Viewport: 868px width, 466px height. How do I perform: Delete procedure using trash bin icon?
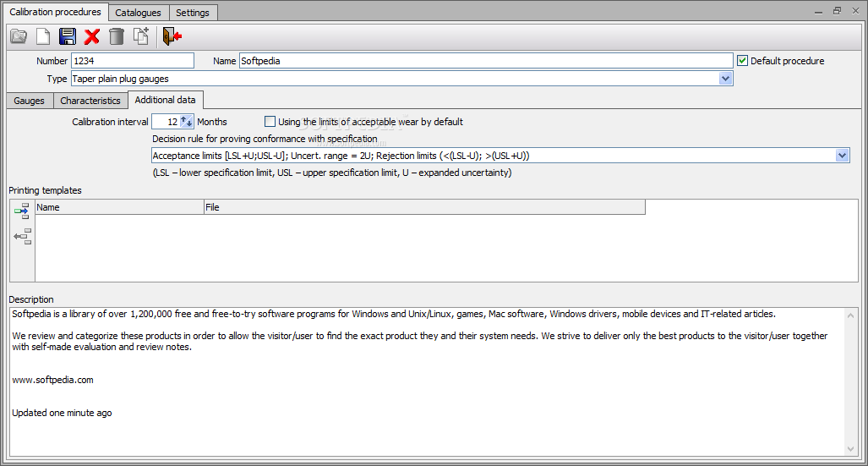[117, 36]
